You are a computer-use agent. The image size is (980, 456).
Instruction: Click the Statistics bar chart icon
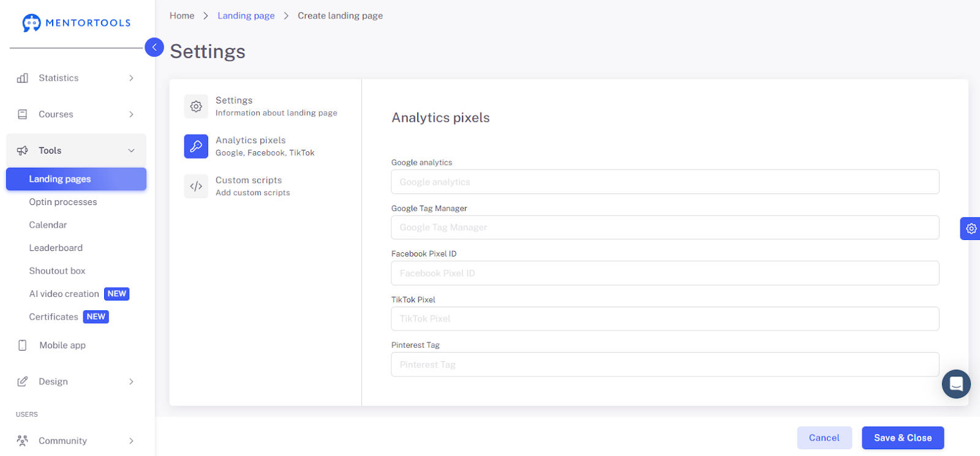23,78
